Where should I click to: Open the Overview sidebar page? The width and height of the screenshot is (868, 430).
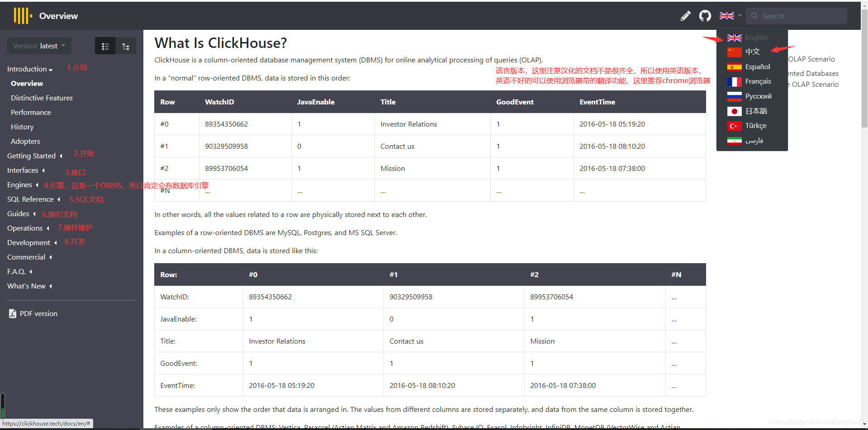click(x=27, y=83)
